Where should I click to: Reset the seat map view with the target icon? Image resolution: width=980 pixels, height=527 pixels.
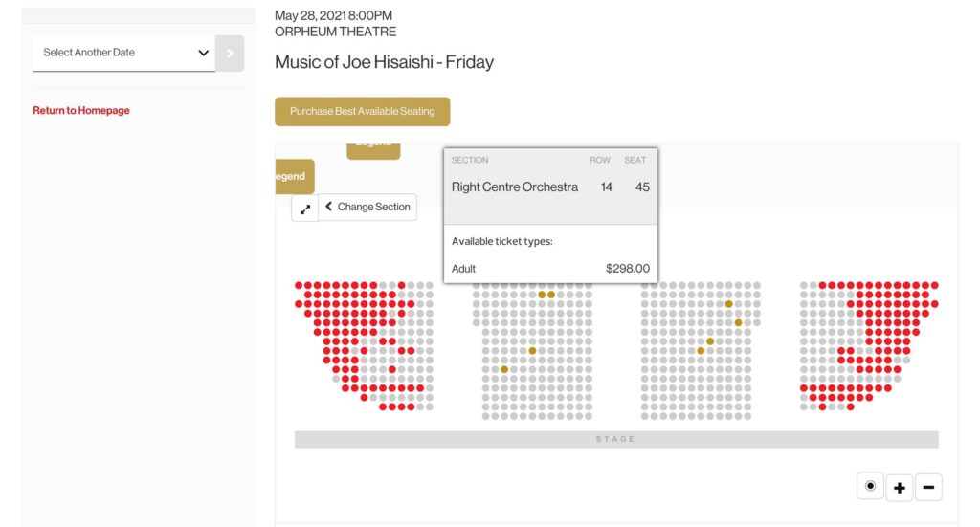[x=870, y=486]
